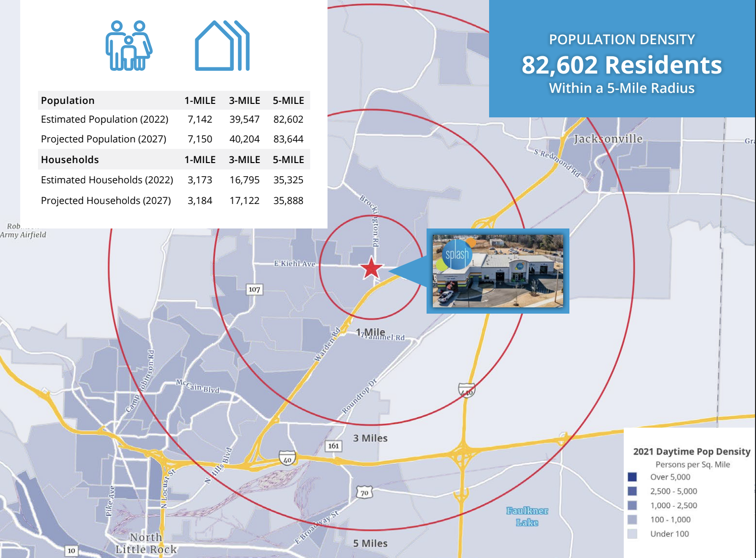756x558 pixels.
Task: Click the "3 Miles" radius label
Action: pos(370,438)
